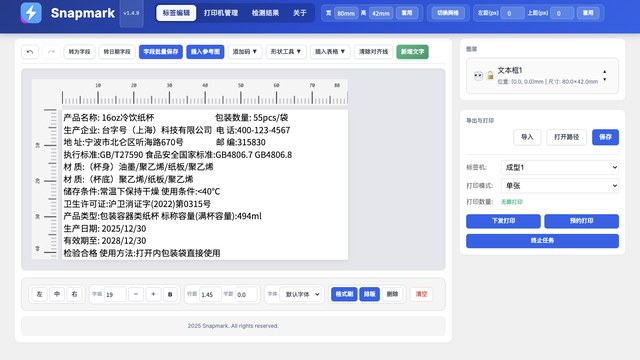Click the 删除 button
Viewport: 640px width, 360px height.
tap(392, 294)
